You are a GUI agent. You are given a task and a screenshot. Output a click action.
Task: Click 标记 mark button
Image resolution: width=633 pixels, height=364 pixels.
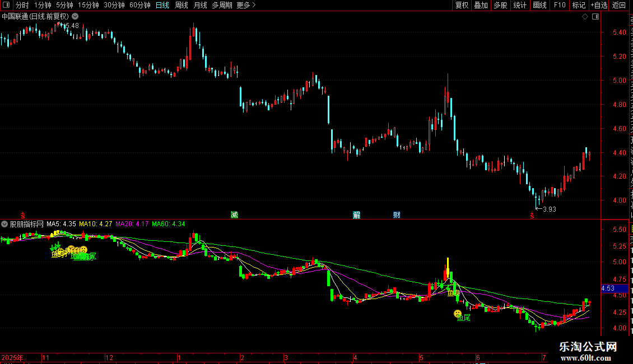579,5
